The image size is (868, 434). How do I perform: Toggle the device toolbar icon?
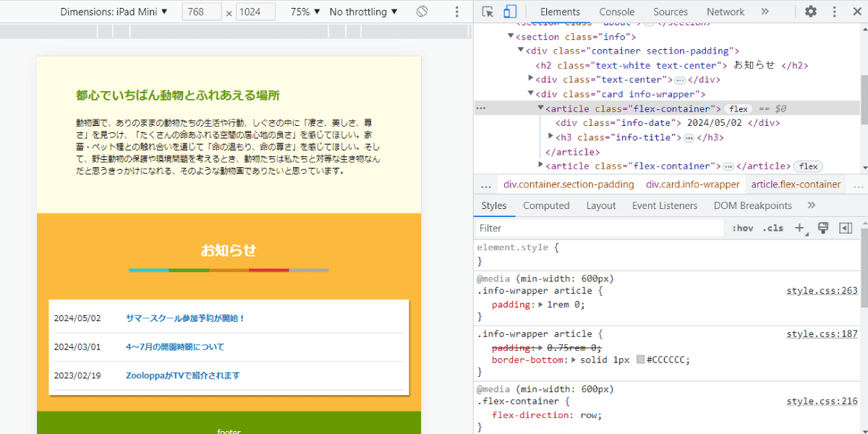[510, 12]
